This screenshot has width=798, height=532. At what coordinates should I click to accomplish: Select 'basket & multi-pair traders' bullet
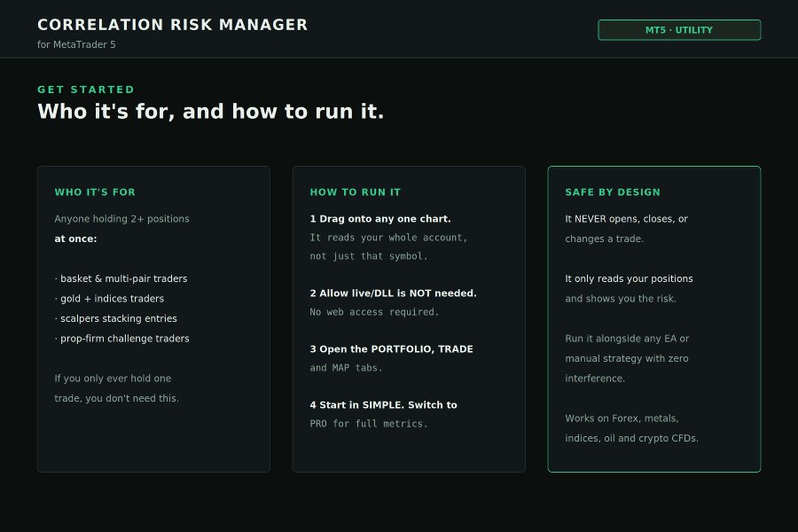point(121,278)
